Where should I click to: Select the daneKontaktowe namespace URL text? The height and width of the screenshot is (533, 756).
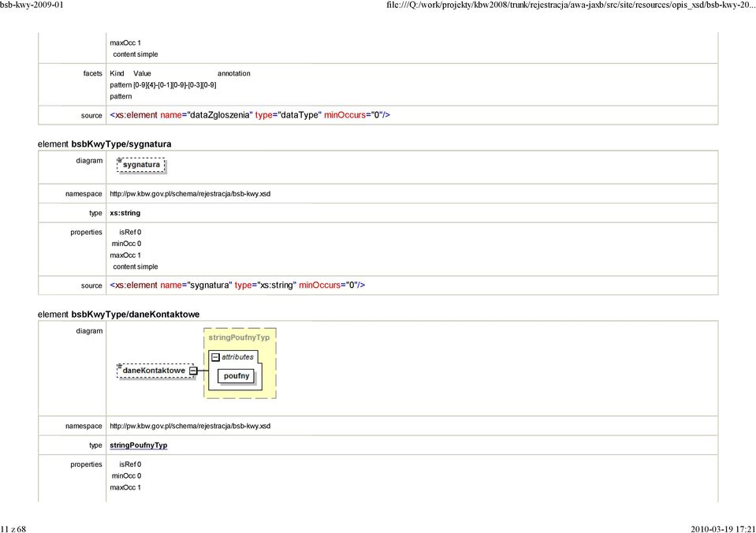pos(190,427)
